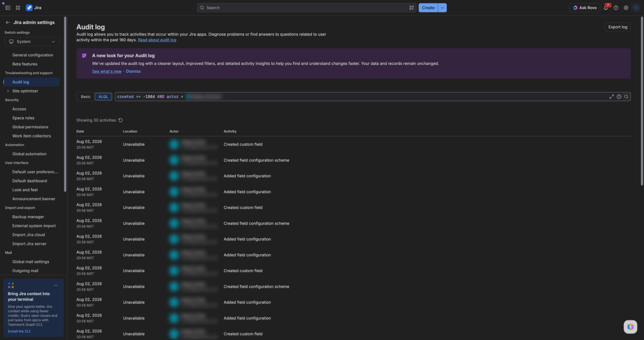Switch to Basic query mode
Image resolution: width=644 pixels, height=340 pixels.
86,97
